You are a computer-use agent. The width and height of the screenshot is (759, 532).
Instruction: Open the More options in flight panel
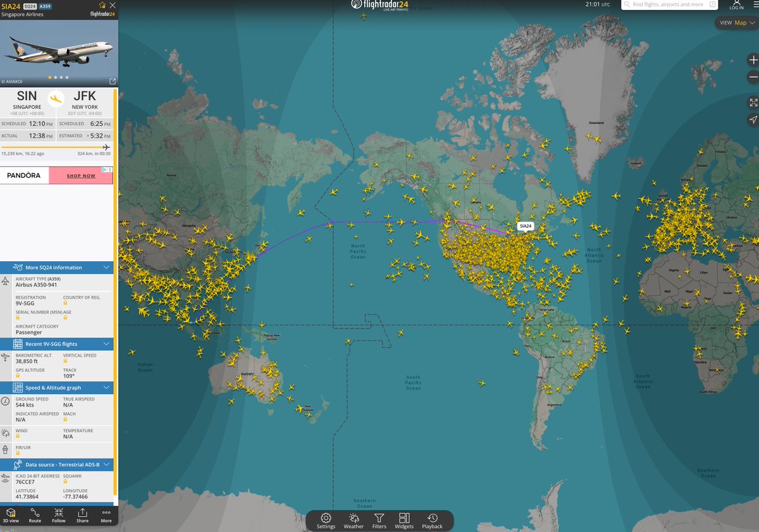(x=106, y=515)
